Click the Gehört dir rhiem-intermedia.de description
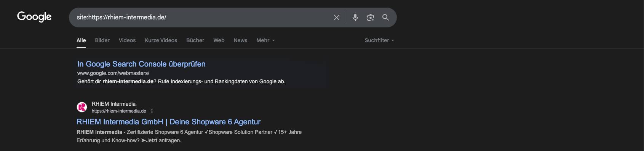This screenshot has width=644, height=151. [181, 81]
